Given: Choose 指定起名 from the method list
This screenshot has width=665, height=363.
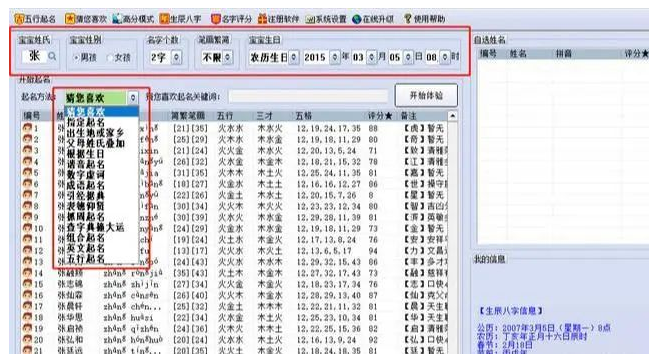Looking at the screenshot, I should (x=101, y=122).
